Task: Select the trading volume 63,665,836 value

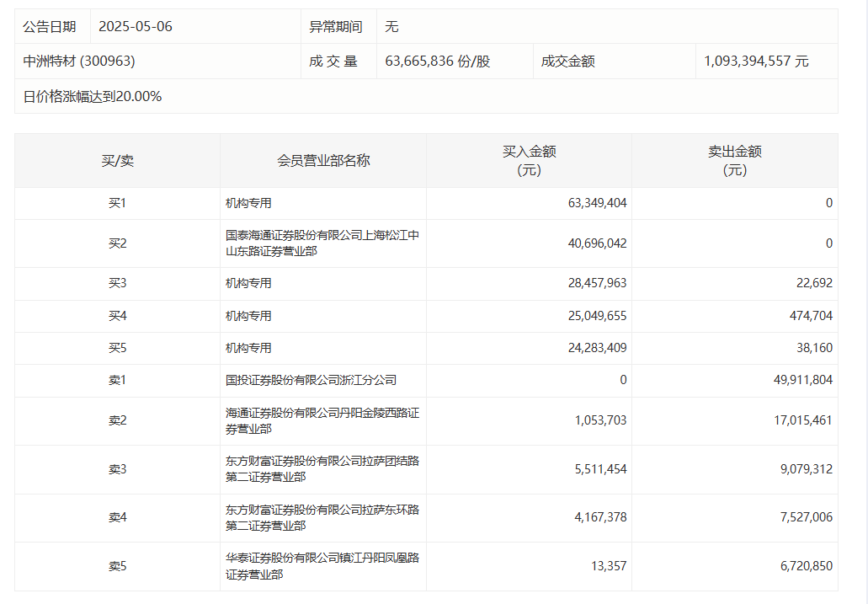Action: tap(437, 61)
